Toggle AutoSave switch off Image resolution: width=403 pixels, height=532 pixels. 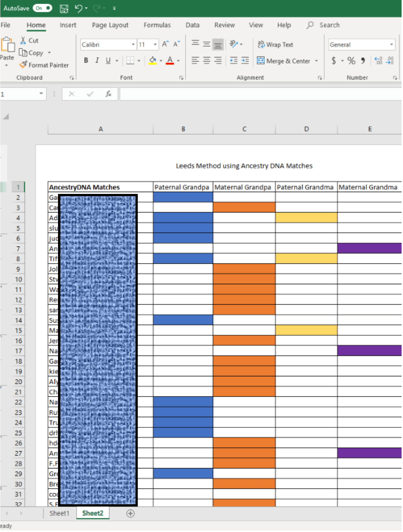pyautogui.click(x=42, y=8)
